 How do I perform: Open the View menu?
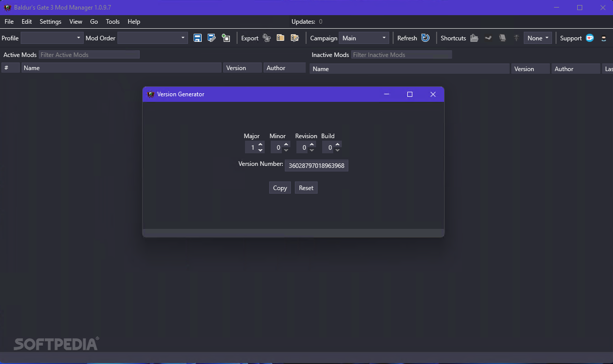[x=76, y=22]
